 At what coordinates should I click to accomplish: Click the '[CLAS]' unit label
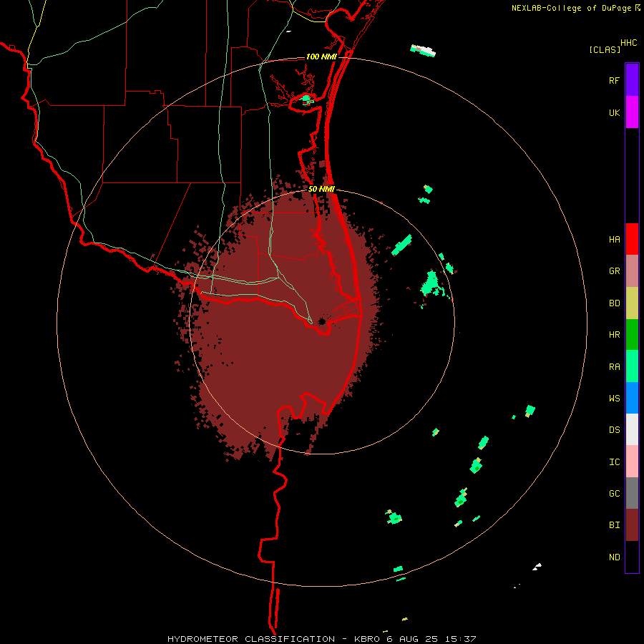605,49
